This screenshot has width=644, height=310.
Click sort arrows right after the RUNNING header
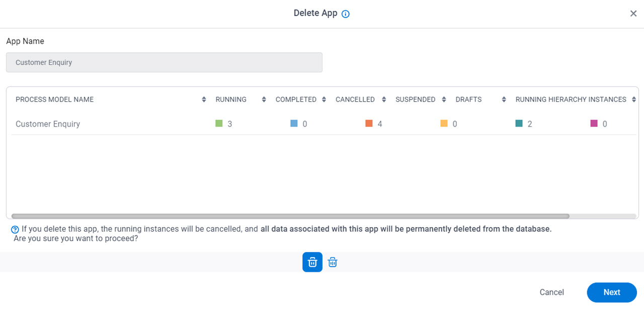pyautogui.click(x=264, y=99)
